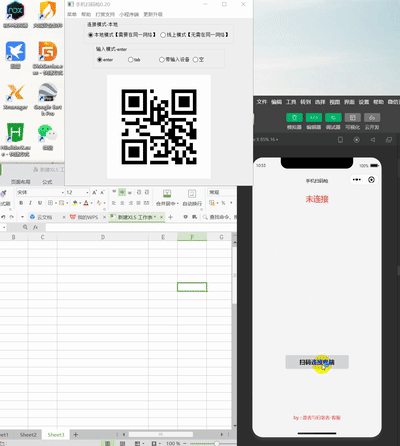The height and width of the screenshot is (446, 400).
Task: Click the undo arrow in WPS quick toolbar
Action: (x=3, y=217)
